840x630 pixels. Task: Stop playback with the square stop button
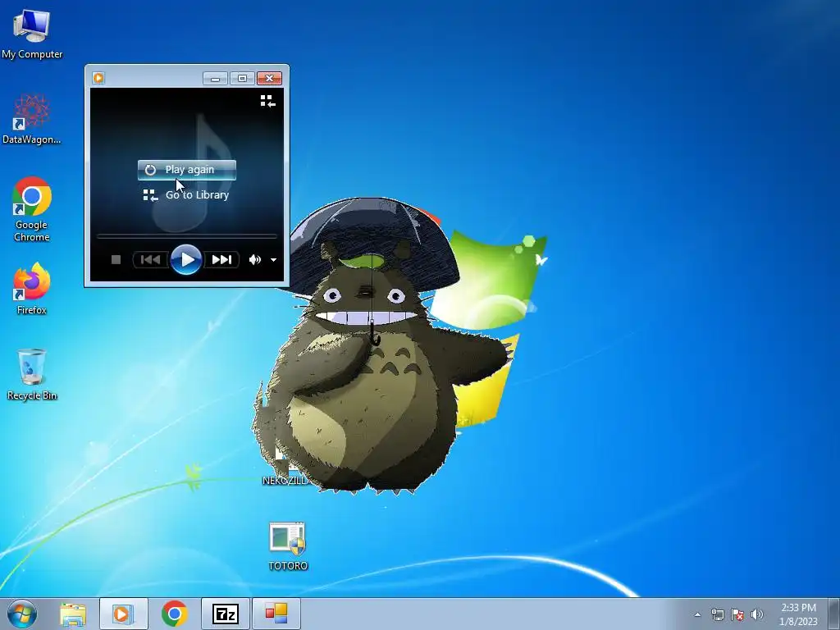(116, 260)
